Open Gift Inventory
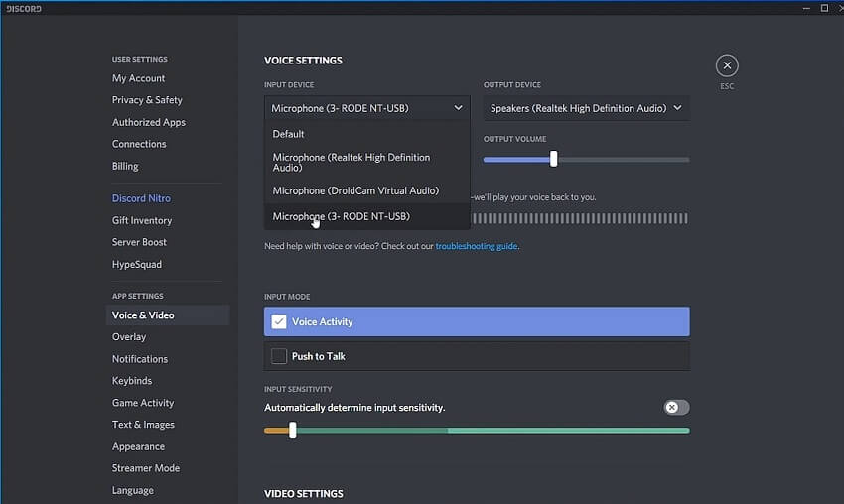The width and height of the screenshot is (844, 504). 142,220
